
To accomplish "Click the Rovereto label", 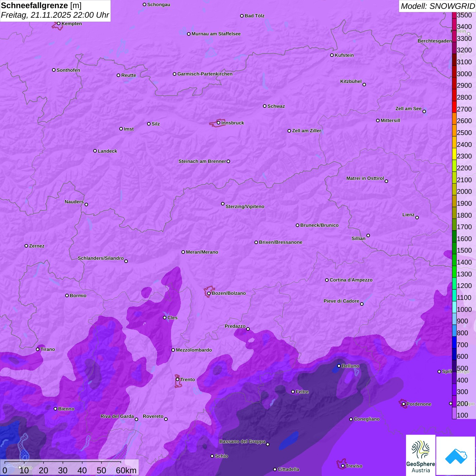I will [x=153, y=416].
